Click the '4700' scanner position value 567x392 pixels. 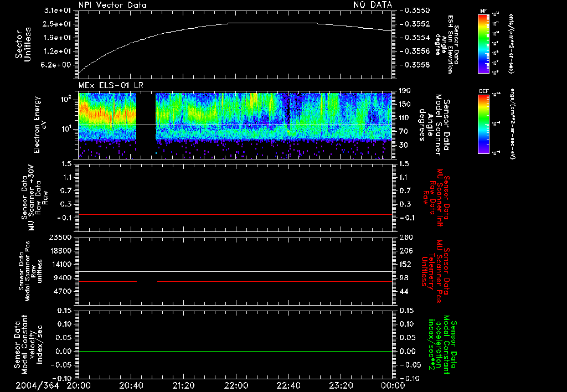point(62,291)
